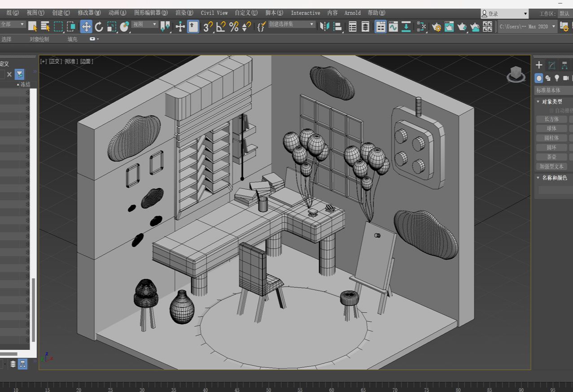Select the Shapes category icon

click(548, 78)
